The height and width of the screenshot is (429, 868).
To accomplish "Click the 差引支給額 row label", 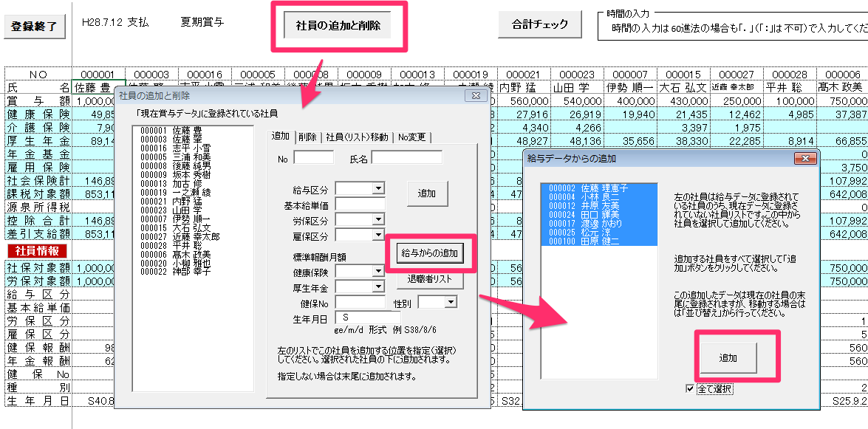I will click(x=38, y=234).
